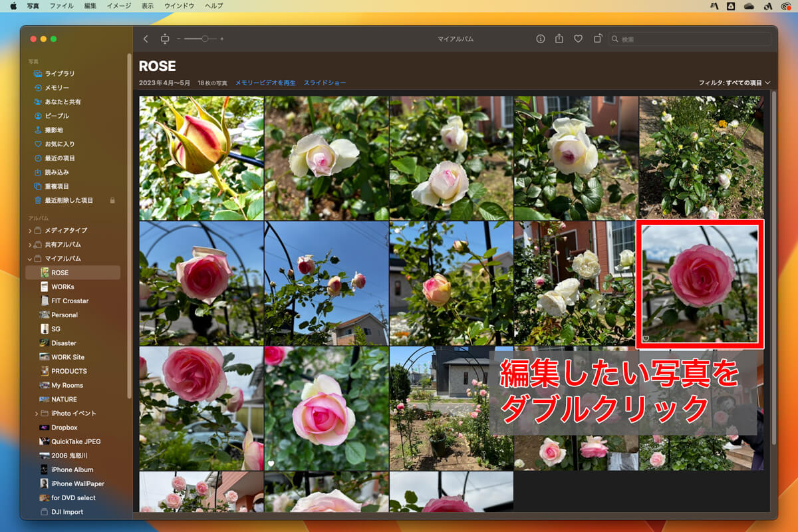798x532 pixels.
Task: Click the zoom in plus sign
Action: (x=221, y=39)
